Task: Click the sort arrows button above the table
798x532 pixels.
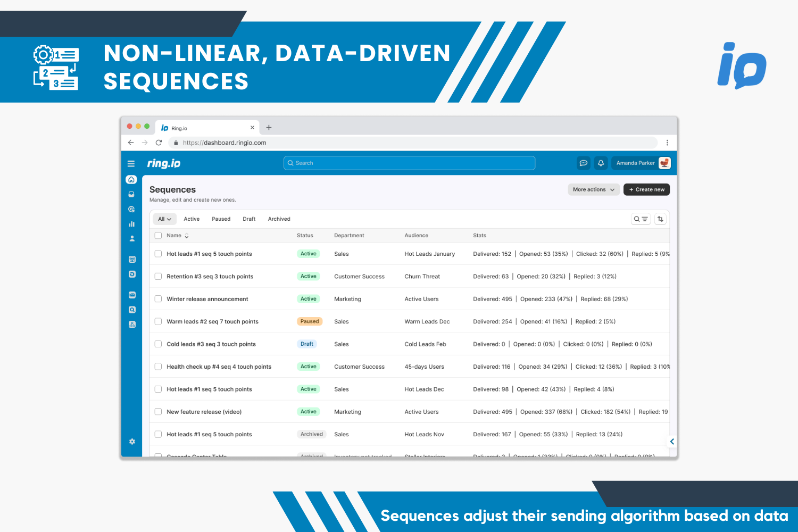Action: (660, 219)
